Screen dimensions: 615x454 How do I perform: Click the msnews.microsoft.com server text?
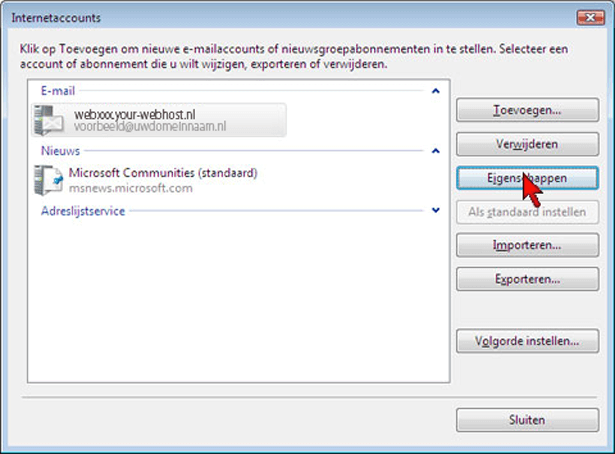131,188
